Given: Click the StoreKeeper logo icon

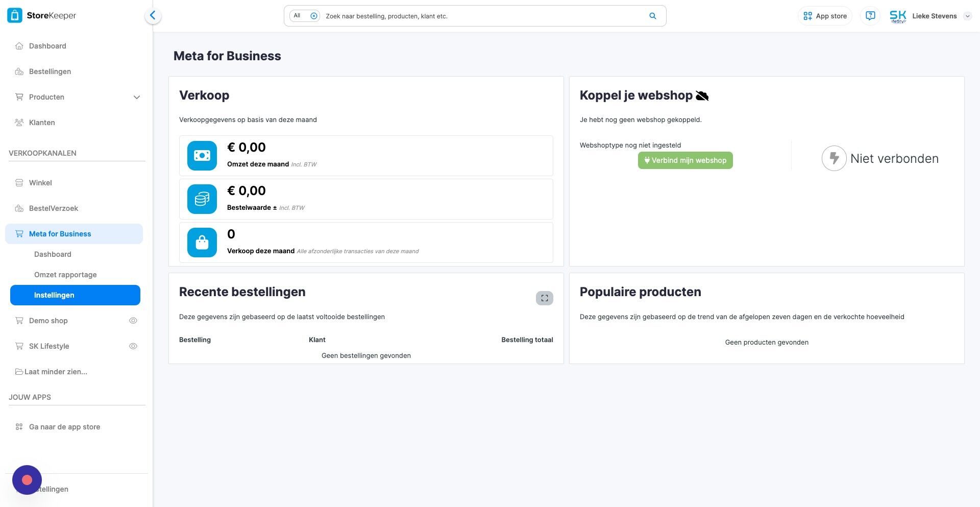Looking at the screenshot, I should pos(14,15).
